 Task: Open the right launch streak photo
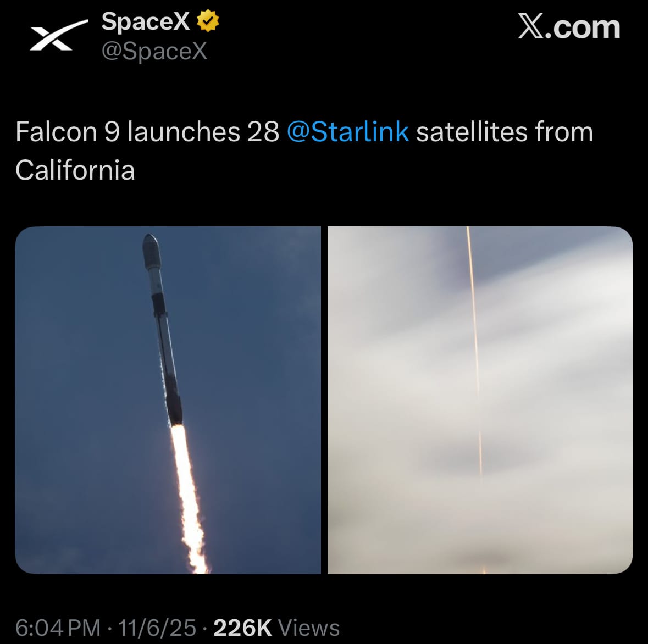[480, 400]
